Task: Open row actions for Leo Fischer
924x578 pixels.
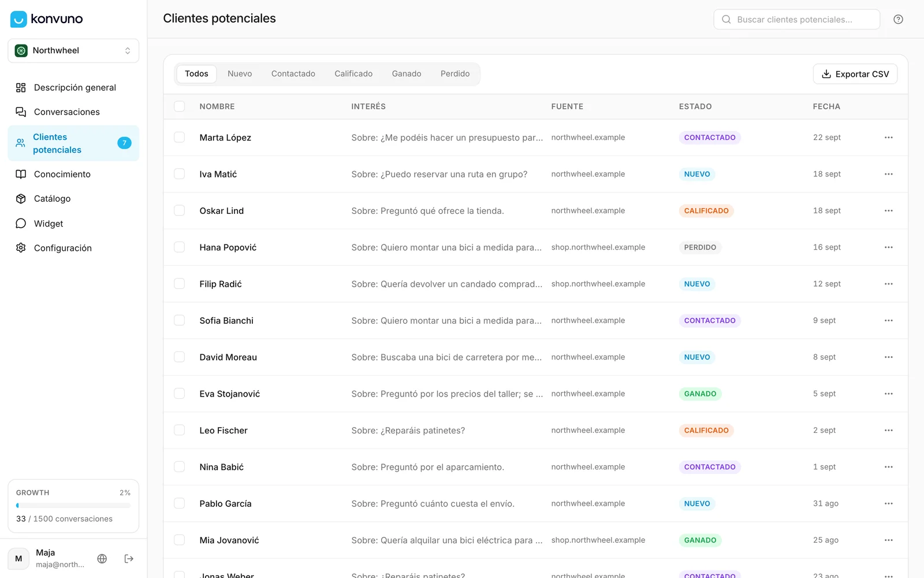Action: pos(888,430)
